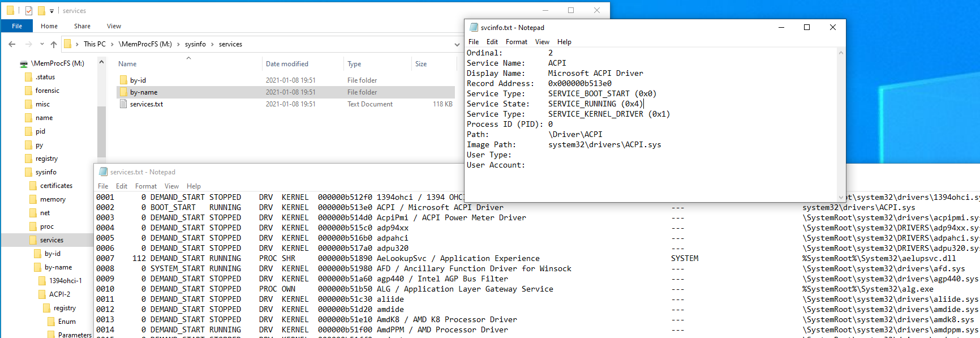Select pid folder in navigation tree

(x=40, y=131)
